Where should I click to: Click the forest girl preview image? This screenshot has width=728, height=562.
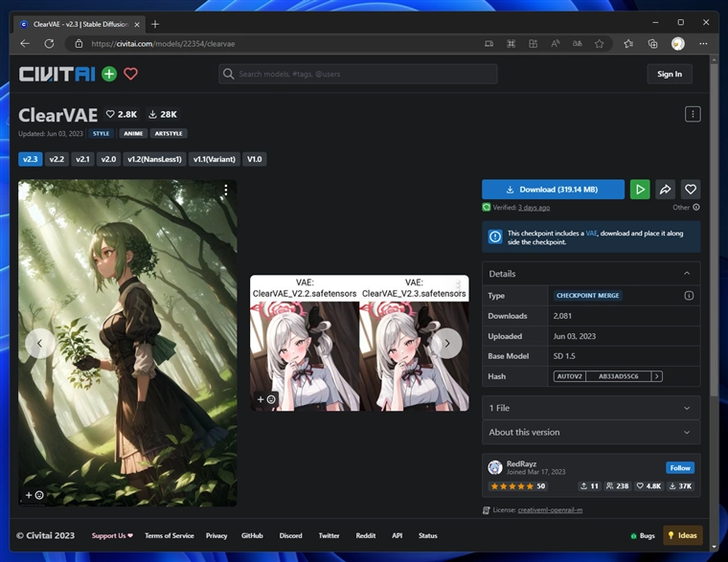point(127,343)
